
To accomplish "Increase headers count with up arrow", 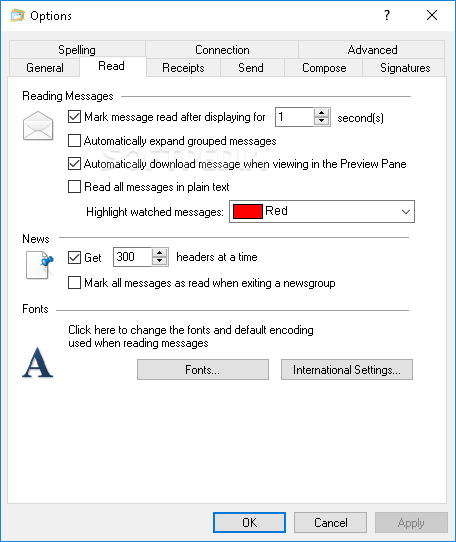I will click(x=160, y=253).
